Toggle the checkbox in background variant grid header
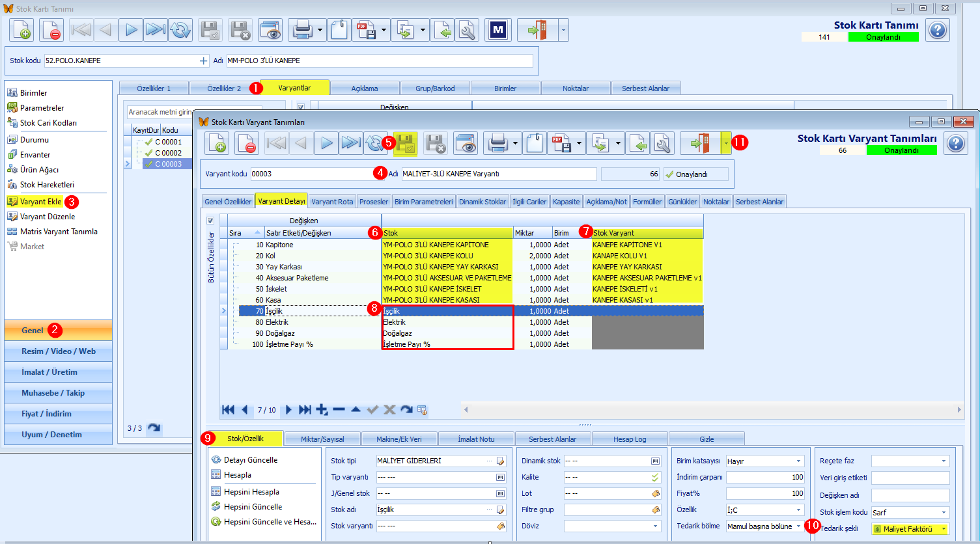Image resolution: width=980 pixels, height=544 pixels. pyautogui.click(x=301, y=107)
